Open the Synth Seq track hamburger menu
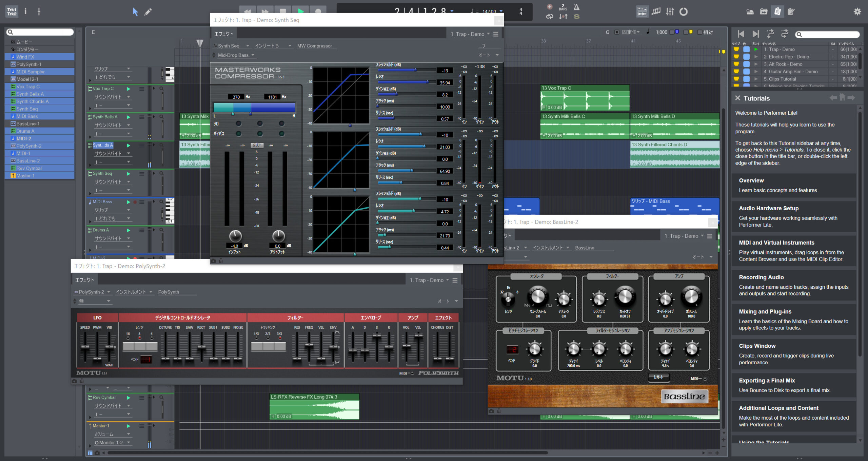 click(142, 174)
